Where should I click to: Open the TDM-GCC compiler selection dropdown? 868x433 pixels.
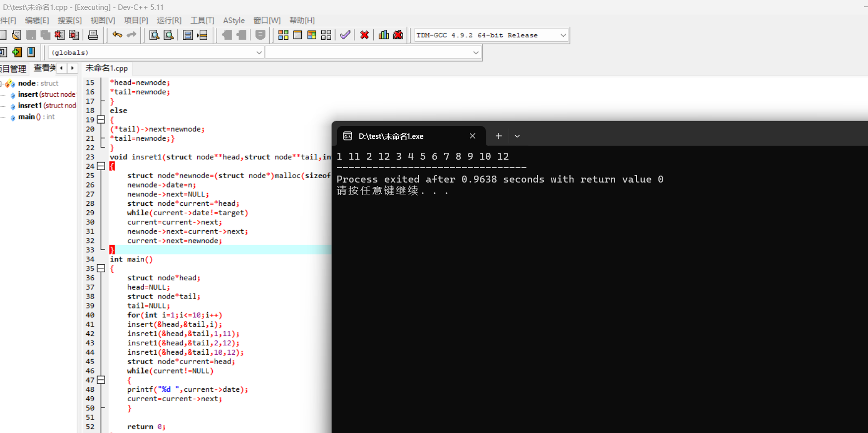click(x=491, y=35)
